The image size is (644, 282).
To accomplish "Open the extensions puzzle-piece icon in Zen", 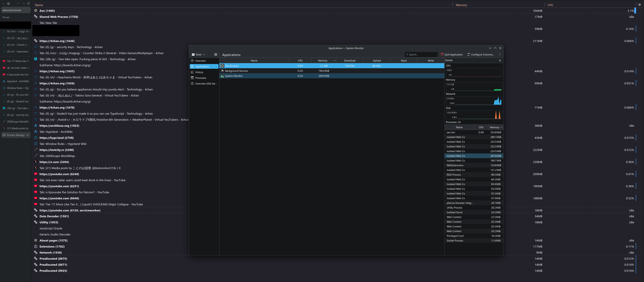I will 9,4.
